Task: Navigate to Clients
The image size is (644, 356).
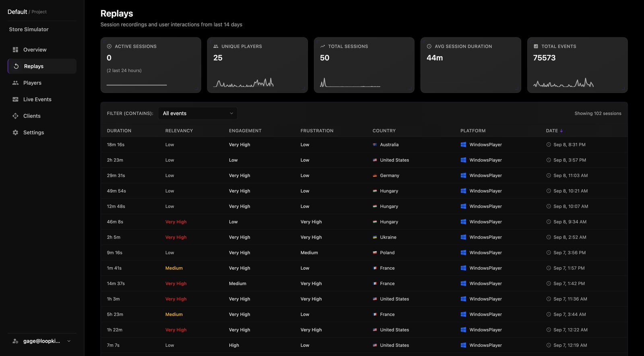Action: 42,116
